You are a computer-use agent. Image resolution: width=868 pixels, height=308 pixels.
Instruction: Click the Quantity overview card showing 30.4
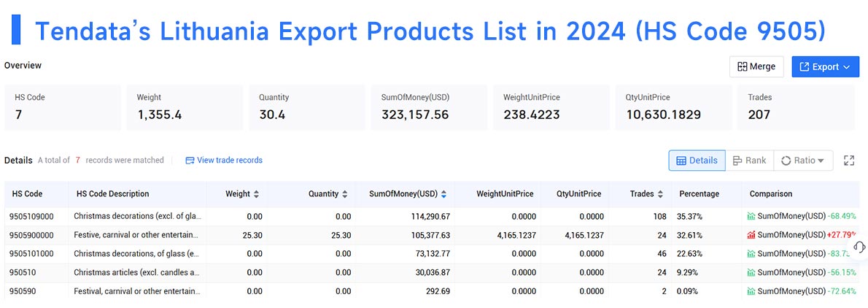[306, 107]
